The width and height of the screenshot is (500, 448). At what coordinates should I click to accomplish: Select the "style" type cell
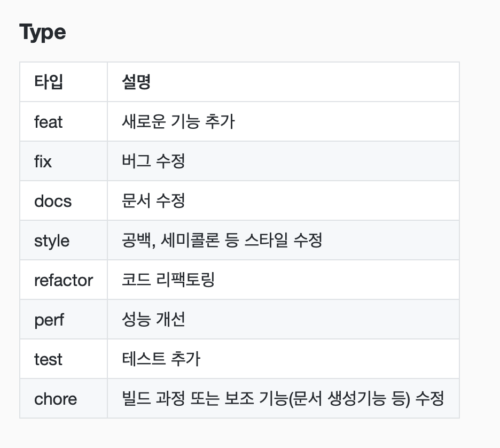point(52,241)
